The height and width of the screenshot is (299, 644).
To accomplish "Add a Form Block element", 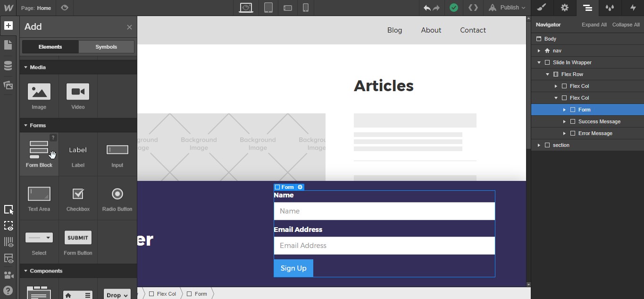I will (x=39, y=154).
